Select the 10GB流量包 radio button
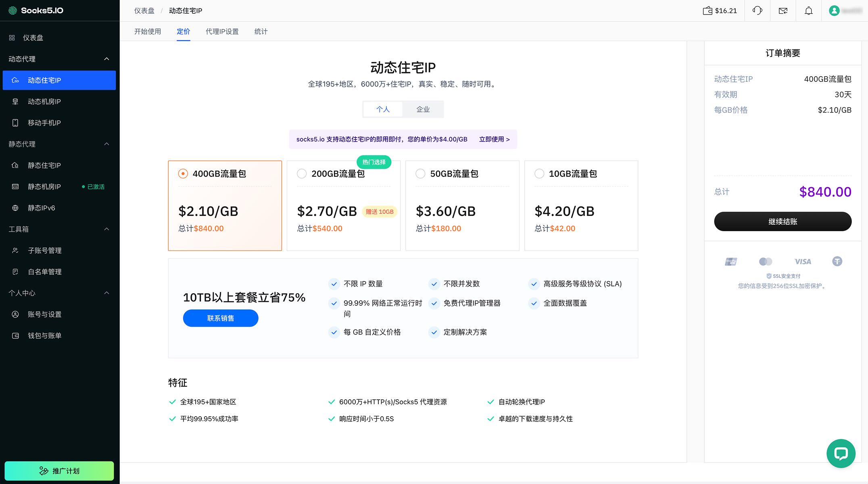Image resolution: width=868 pixels, height=484 pixels. pos(539,173)
